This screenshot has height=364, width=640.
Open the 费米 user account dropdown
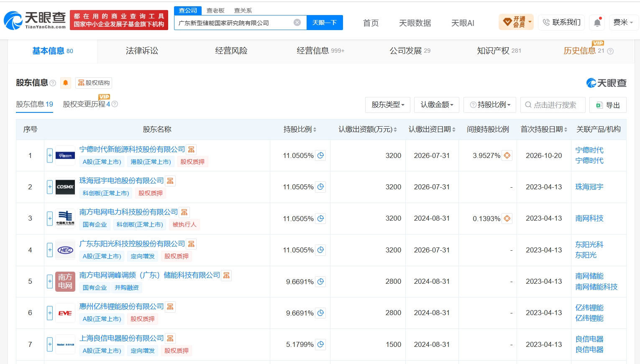click(x=623, y=23)
